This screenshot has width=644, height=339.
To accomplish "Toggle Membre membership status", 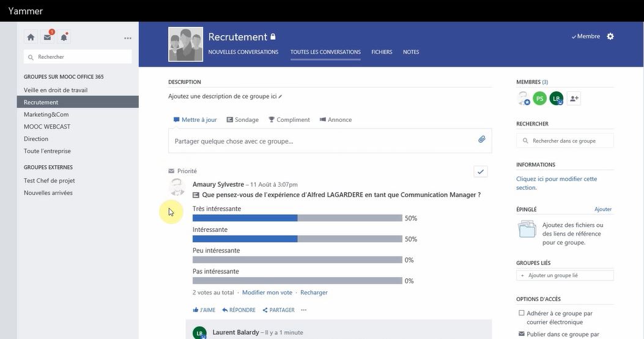I will [586, 36].
